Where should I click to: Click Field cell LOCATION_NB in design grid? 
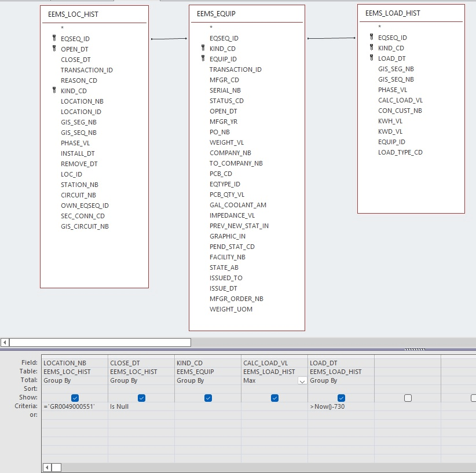pyautogui.click(x=75, y=363)
